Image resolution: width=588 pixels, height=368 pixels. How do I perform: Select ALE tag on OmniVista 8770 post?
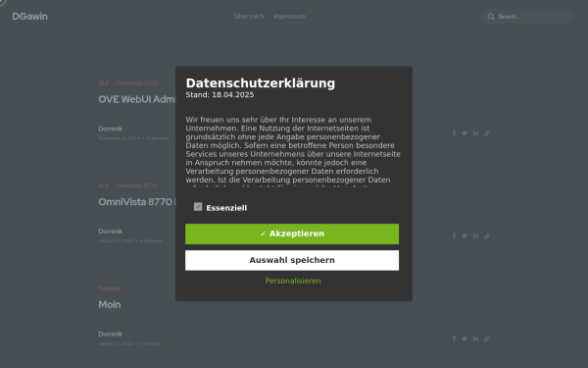104,185
